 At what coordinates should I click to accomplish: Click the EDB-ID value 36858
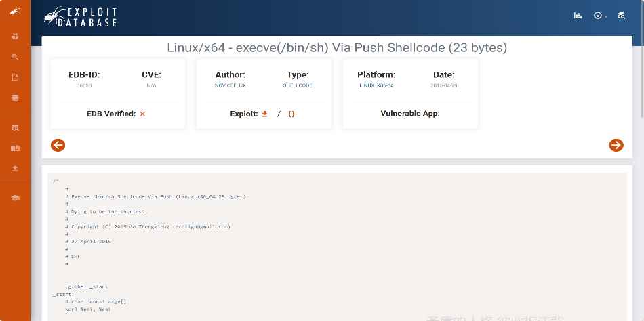(x=84, y=86)
